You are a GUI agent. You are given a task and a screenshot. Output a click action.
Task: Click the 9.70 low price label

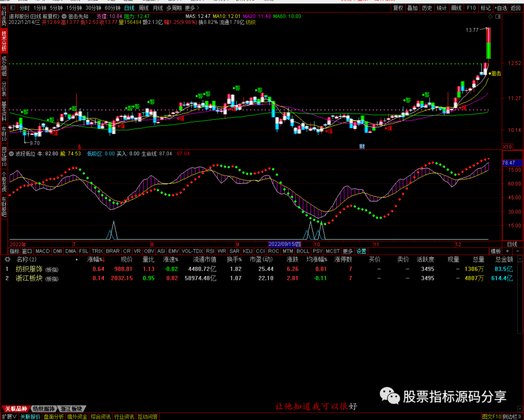pyautogui.click(x=34, y=143)
